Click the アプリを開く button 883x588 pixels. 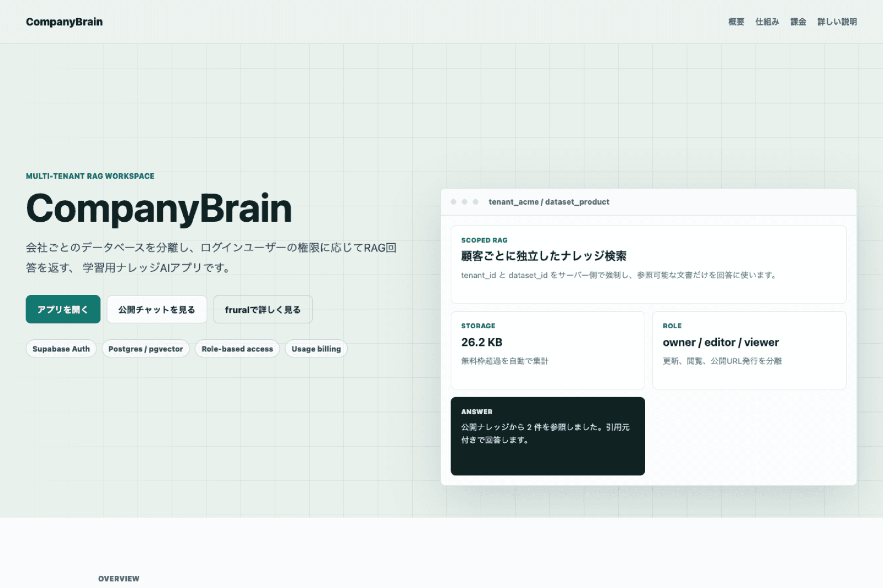pyautogui.click(x=63, y=309)
